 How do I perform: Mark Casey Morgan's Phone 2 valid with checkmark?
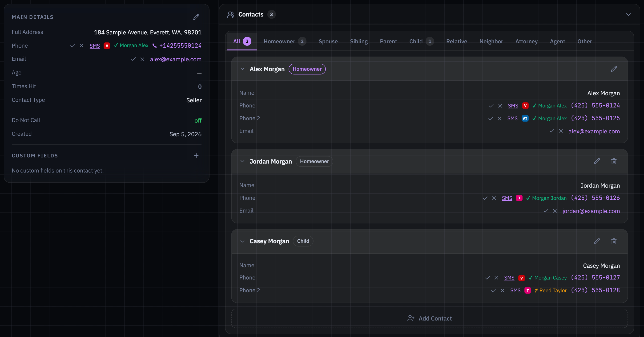tap(494, 290)
